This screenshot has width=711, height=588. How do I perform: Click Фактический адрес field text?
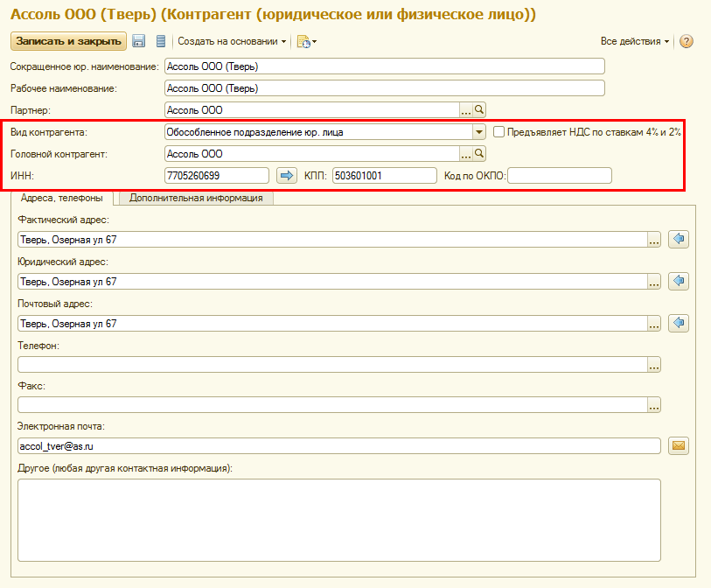(x=332, y=240)
